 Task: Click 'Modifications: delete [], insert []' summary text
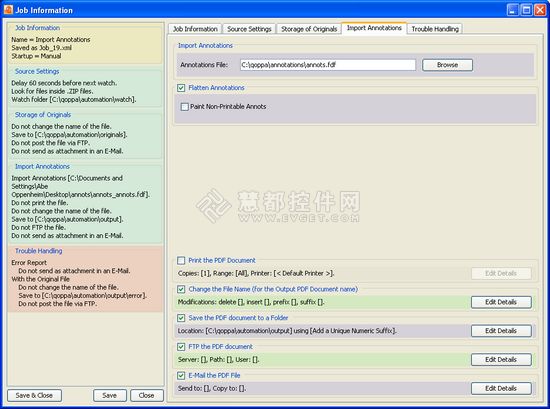[251, 302]
